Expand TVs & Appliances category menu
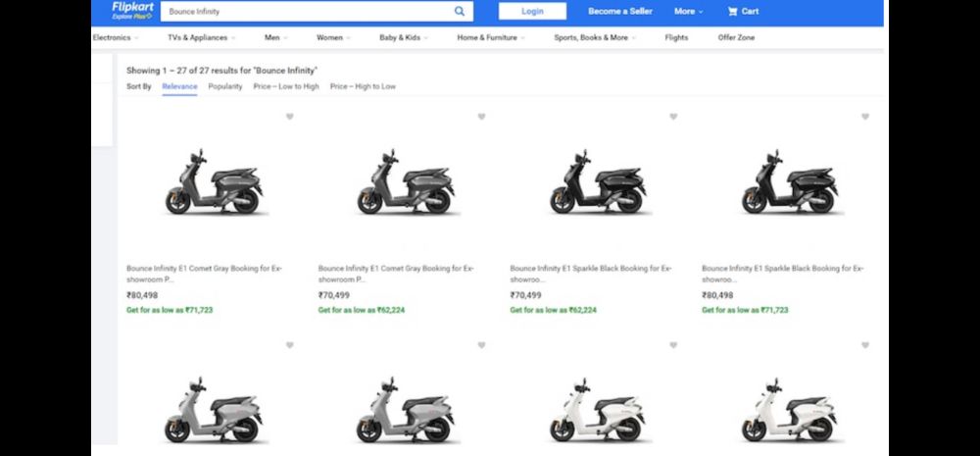 click(x=201, y=38)
